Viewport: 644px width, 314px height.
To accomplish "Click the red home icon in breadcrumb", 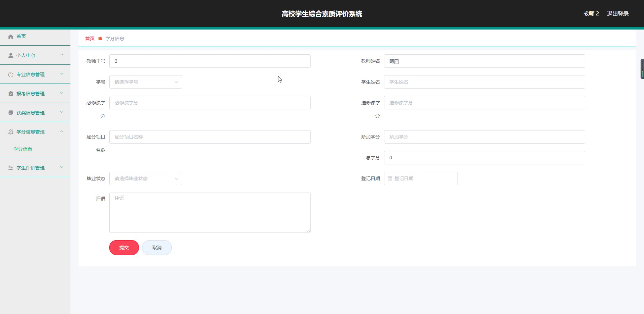I will pos(100,39).
